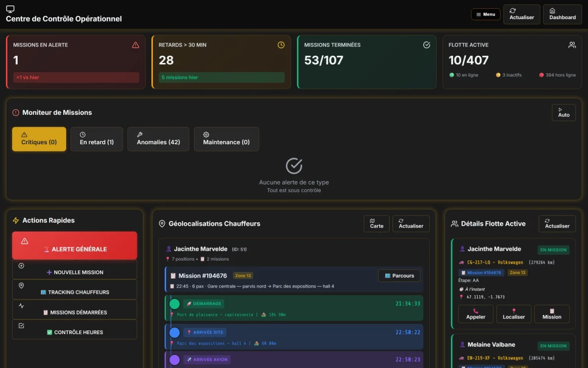Click the pin icon beside Géolocalisations Chauffeurs

pos(162,224)
